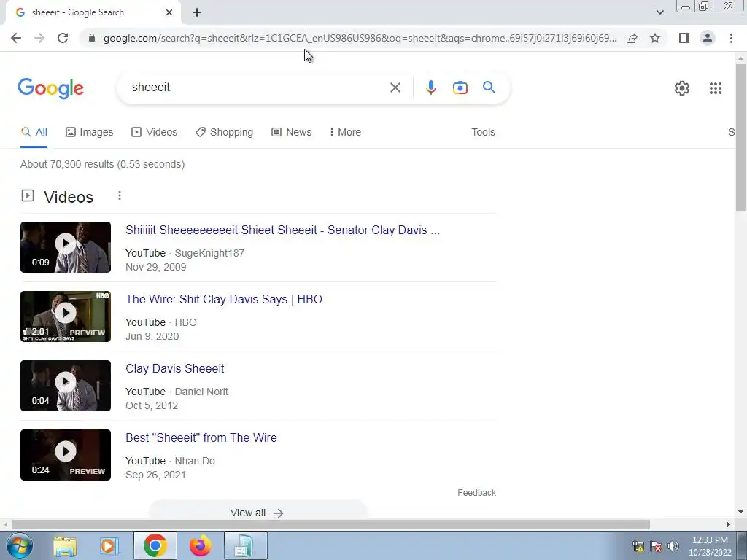Select the Chrome taskbar button
The height and width of the screenshot is (560, 747).
[x=155, y=545]
